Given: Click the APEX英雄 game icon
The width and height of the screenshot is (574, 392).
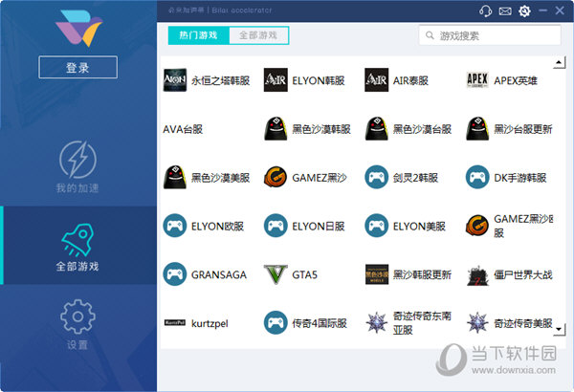Looking at the screenshot, I should [477, 80].
